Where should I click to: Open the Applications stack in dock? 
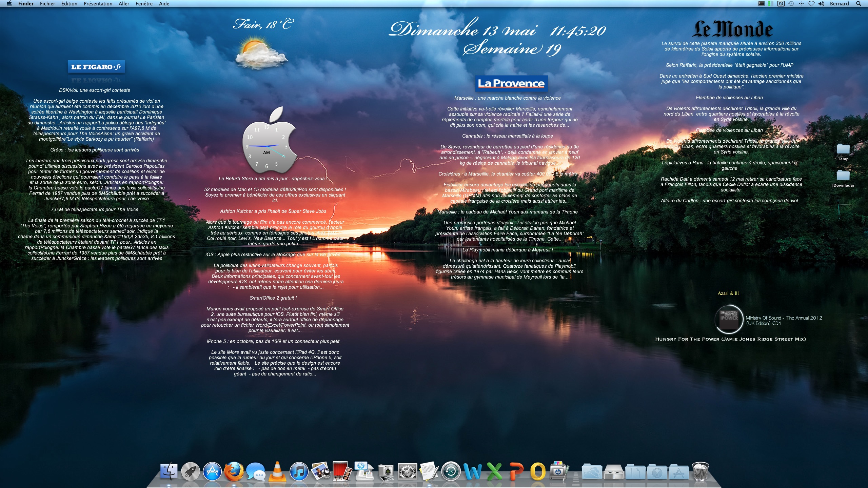tap(679, 471)
